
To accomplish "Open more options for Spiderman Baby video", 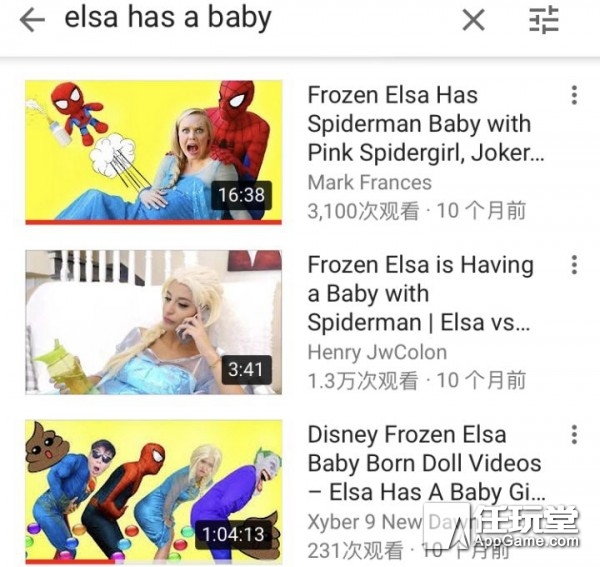I will pyautogui.click(x=574, y=95).
